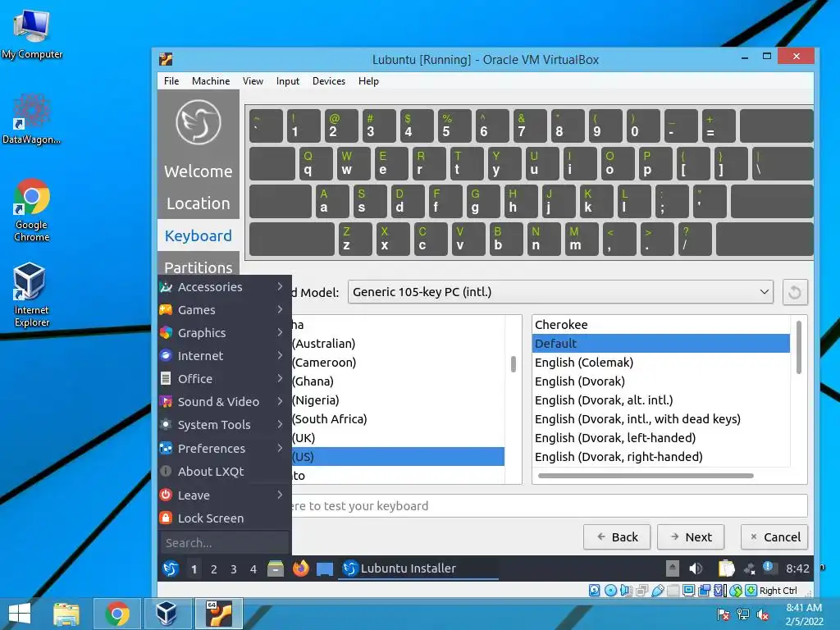840x630 pixels.
Task: Open File Explorer from the Windows taskbar
Action: [66, 614]
